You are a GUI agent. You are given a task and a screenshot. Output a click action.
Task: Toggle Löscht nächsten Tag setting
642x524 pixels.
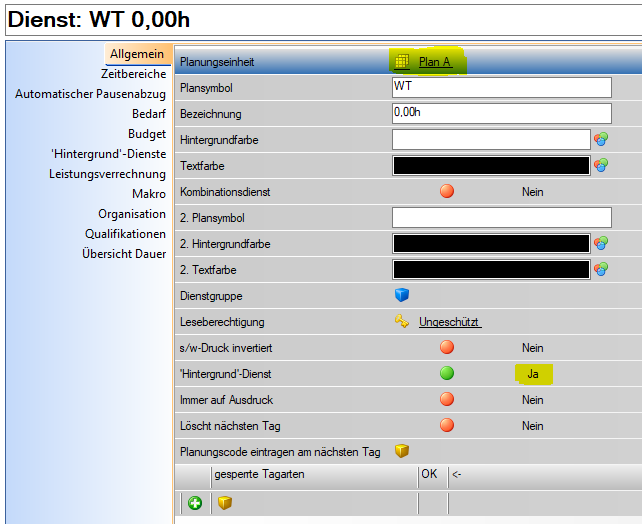(447, 425)
